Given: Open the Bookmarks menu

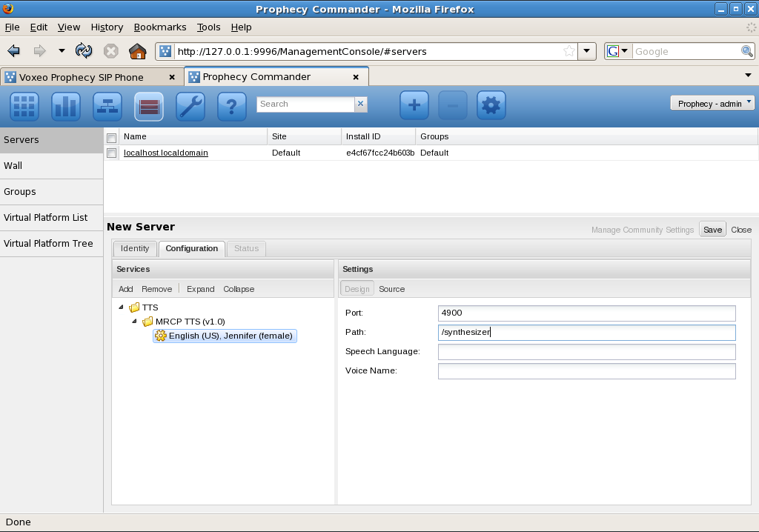Looking at the screenshot, I should [x=160, y=27].
